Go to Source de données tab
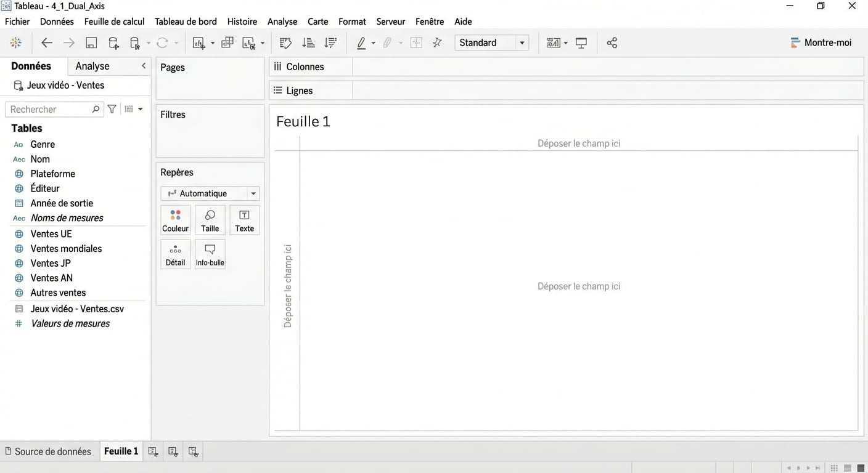The height and width of the screenshot is (473, 868). (48, 451)
